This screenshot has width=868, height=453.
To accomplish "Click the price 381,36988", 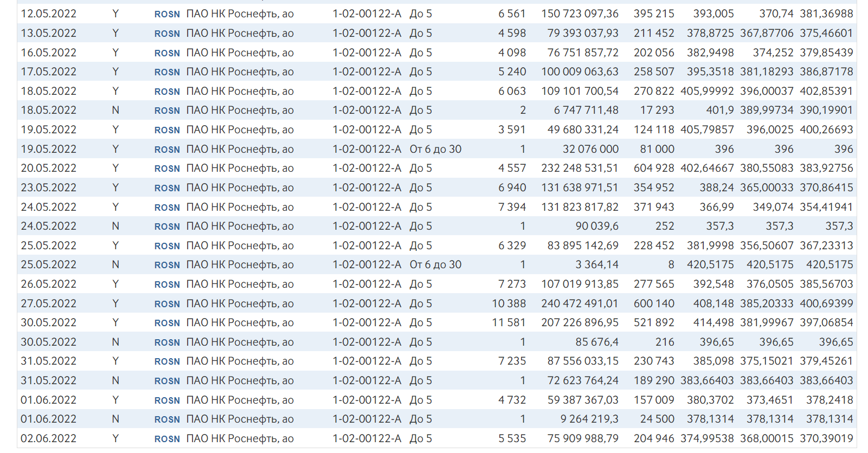I will click(x=826, y=14).
